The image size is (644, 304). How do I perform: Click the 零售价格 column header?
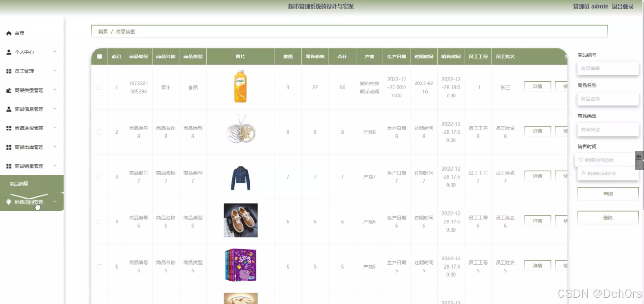[315, 57]
